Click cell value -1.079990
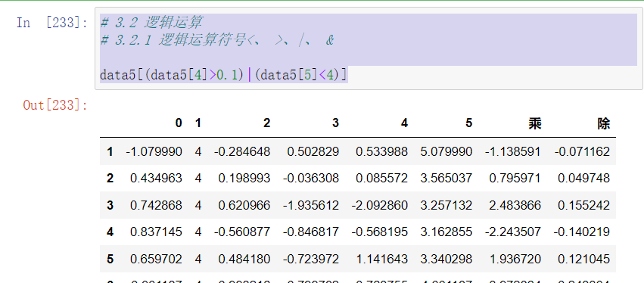 click(154, 152)
